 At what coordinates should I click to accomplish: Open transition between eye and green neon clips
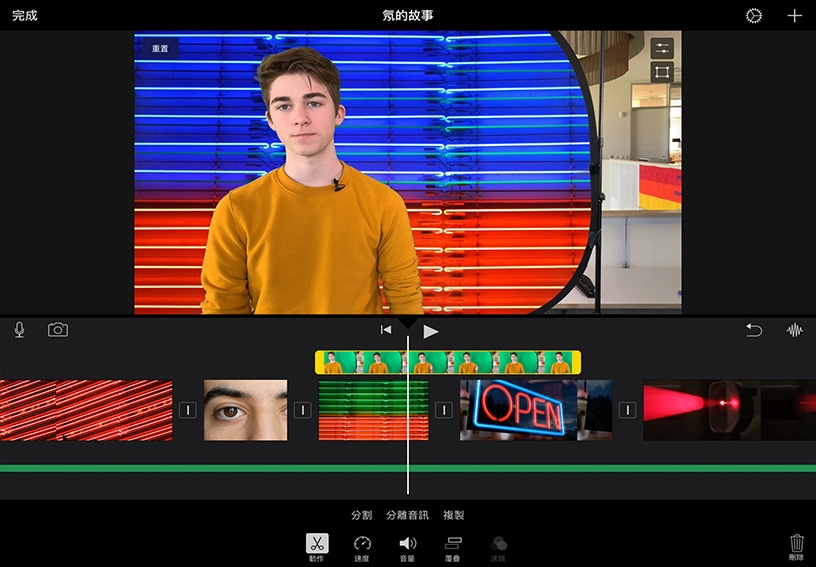point(302,410)
